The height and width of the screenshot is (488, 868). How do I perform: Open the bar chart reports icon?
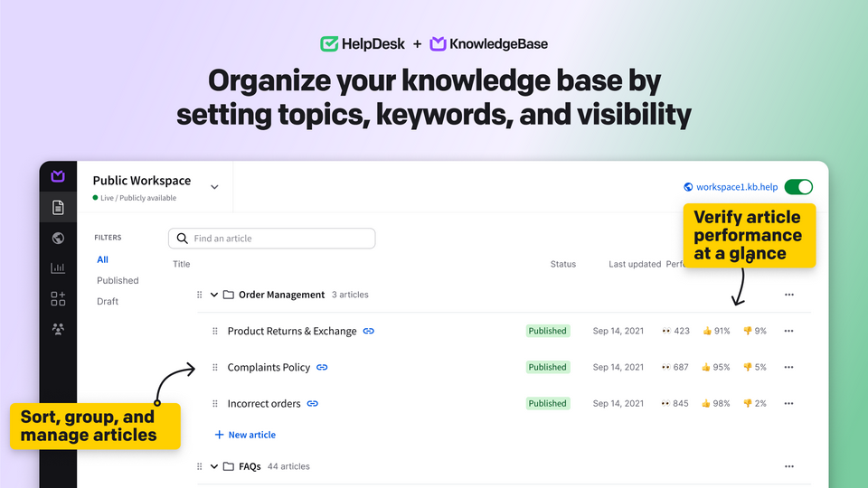(x=58, y=268)
